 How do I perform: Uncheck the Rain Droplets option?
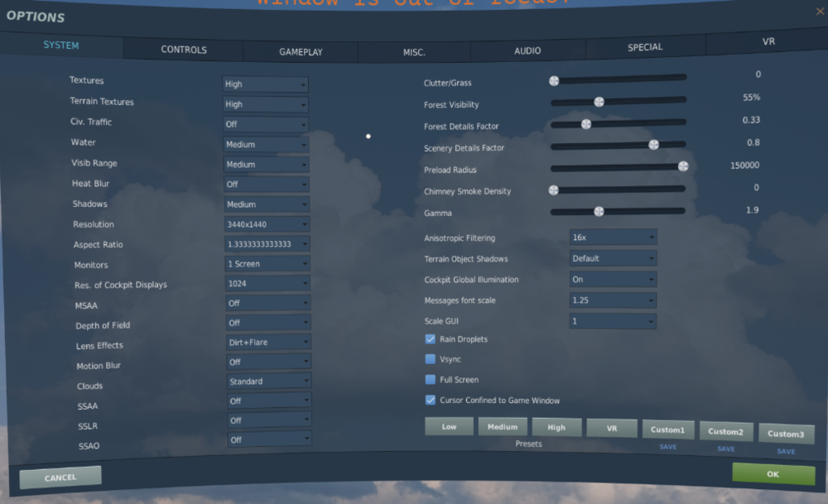431,339
